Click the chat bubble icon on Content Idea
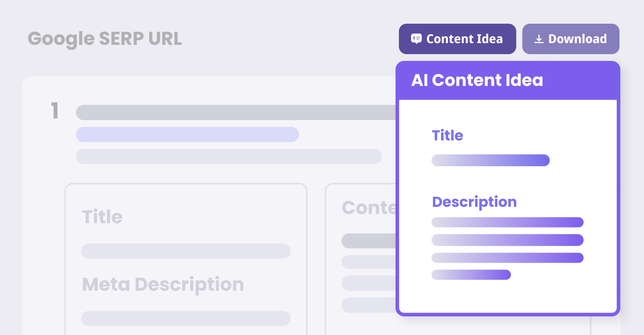 point(416,39)
